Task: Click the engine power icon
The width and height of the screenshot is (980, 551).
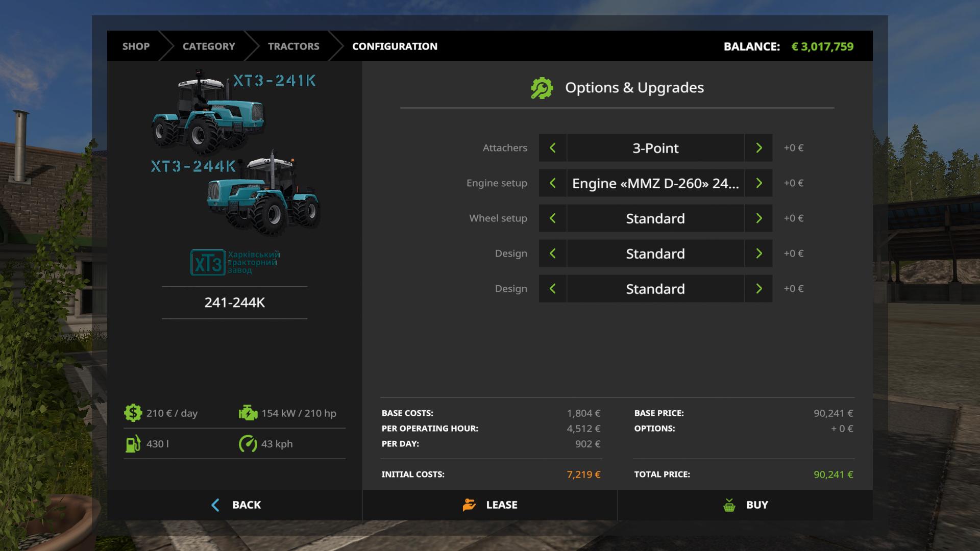Action: click(248, 413)
